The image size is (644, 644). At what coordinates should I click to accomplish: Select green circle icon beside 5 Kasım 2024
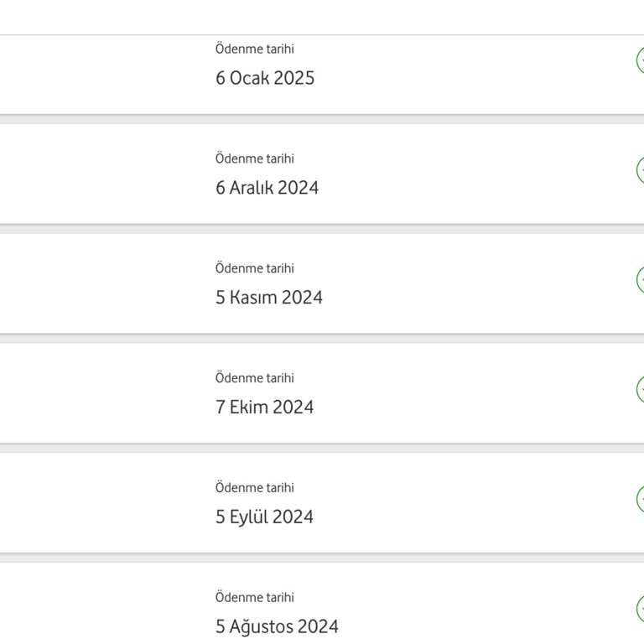[641, 280]
